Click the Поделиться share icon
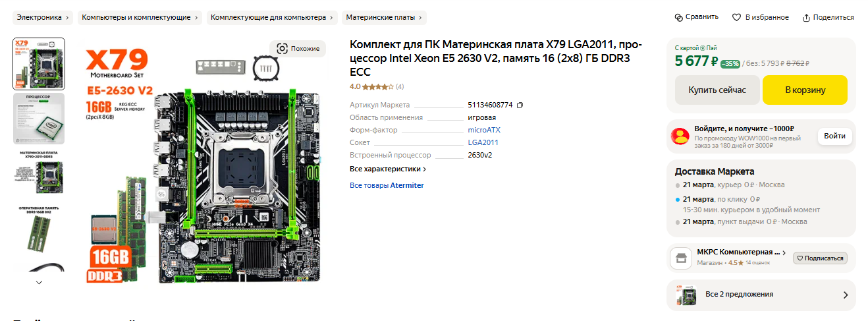 point(806,18)
